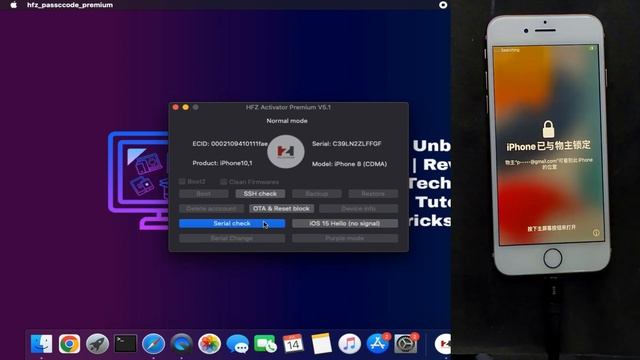Close the HFZ Activator window
Image resolution: width=640 pixels, height=360 pixels.
176,107
